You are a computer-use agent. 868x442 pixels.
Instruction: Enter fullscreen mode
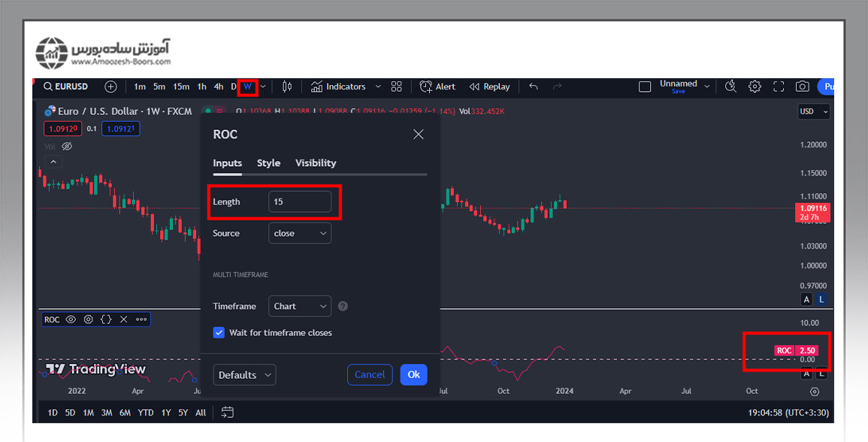click(x=778, y=86)
